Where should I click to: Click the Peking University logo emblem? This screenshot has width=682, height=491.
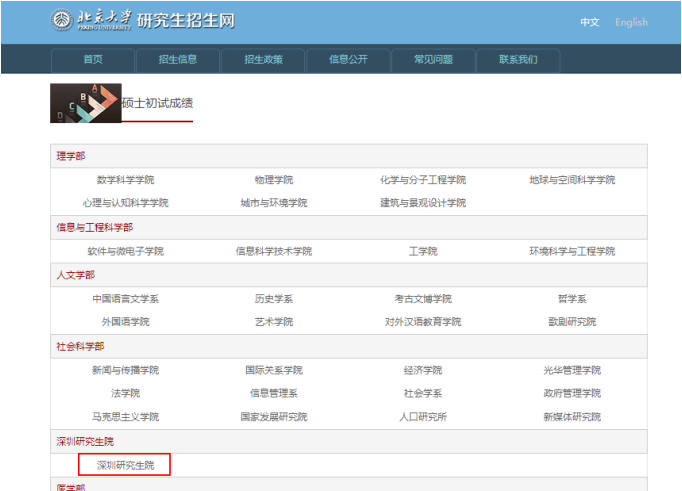click(62, 20)
